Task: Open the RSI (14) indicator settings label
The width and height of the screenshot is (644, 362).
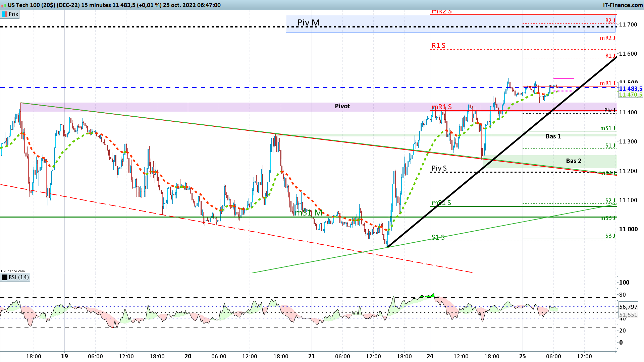Action: tap(19, 277)
